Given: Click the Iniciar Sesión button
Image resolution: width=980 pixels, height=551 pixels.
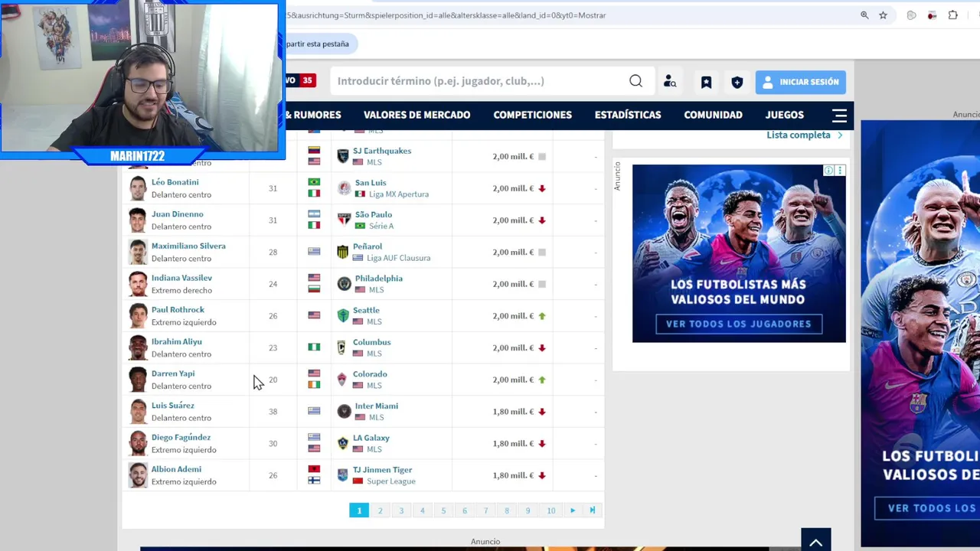Looking at the screenshot, I should [801, 82].
